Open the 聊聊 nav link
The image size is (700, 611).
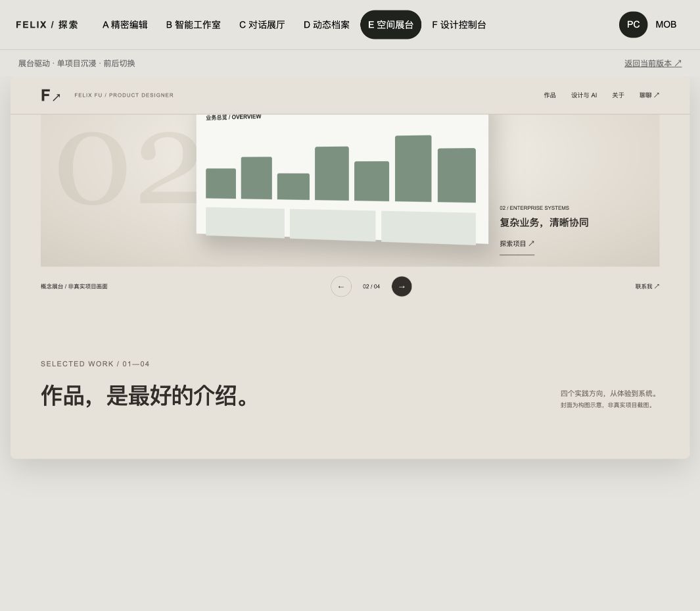[x=649, y=95]
